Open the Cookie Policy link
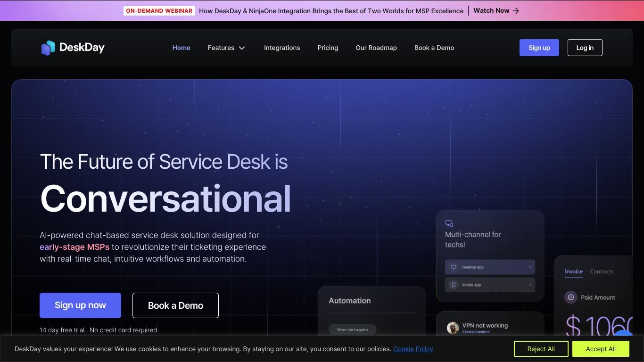This screenshot has height=362, width=644. [x=413, y=349]
